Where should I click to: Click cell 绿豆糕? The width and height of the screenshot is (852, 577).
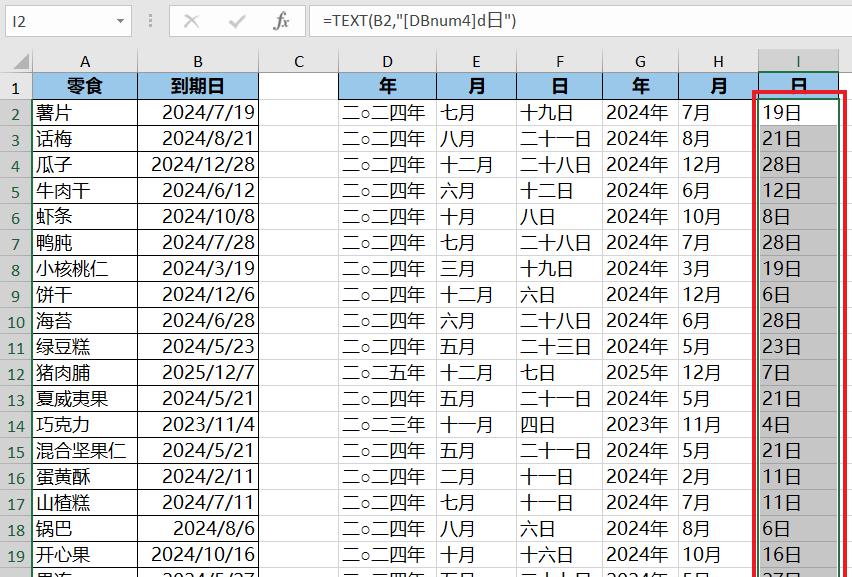[85, 347]
